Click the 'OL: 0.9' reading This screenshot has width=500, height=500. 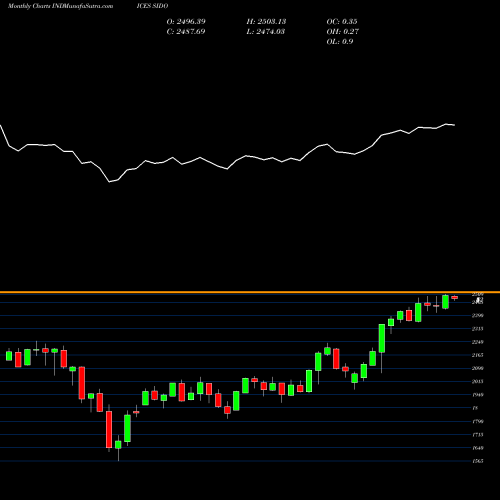[x=340, y=41]
